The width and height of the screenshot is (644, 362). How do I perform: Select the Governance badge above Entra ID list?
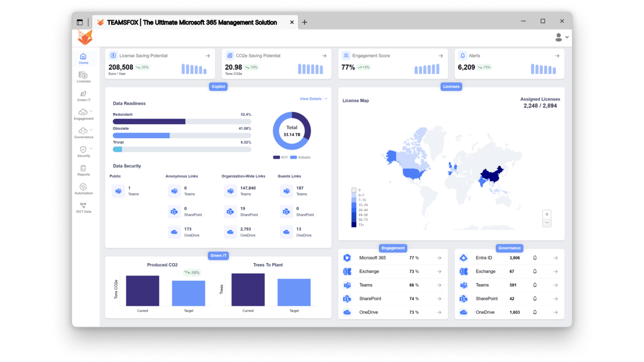[x=510, y=248]
